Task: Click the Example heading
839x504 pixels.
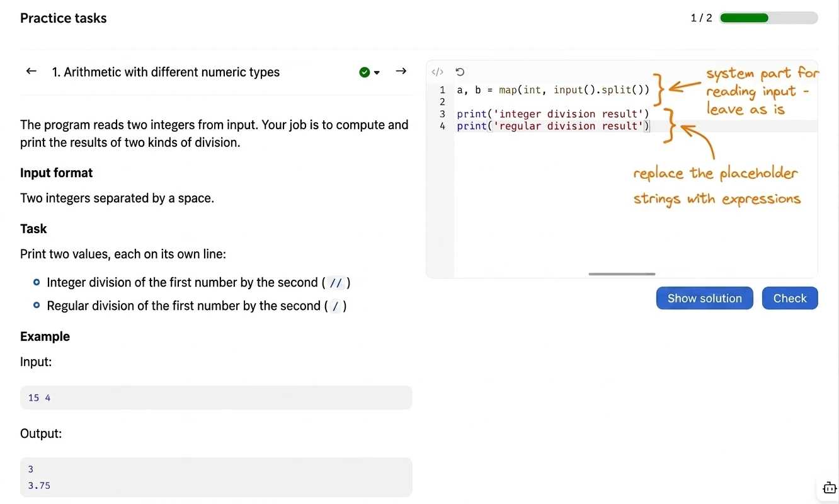Action: click(45, 336)
